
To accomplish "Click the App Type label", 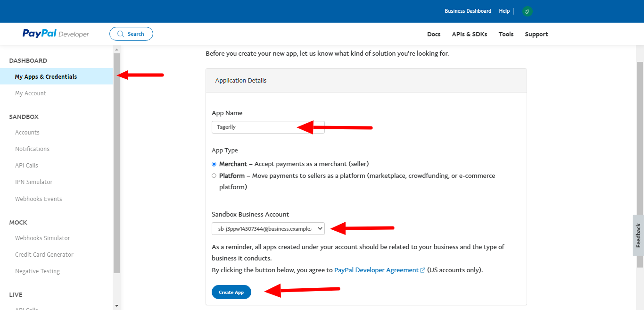I will tap(225, 151).
